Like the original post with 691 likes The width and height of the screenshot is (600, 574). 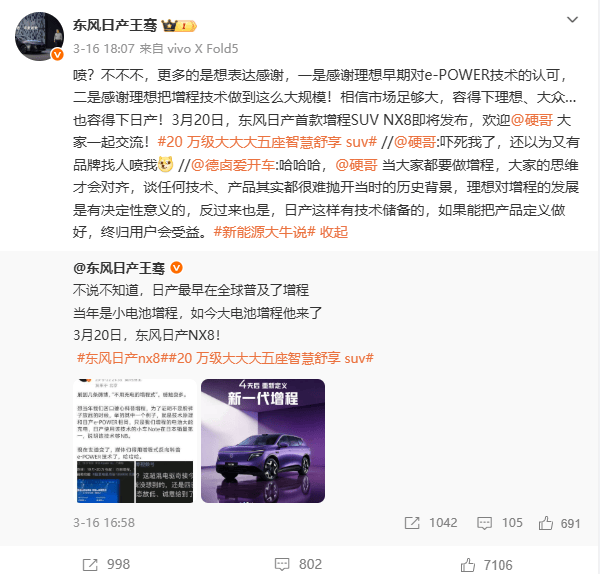click(x=559, y=523)
